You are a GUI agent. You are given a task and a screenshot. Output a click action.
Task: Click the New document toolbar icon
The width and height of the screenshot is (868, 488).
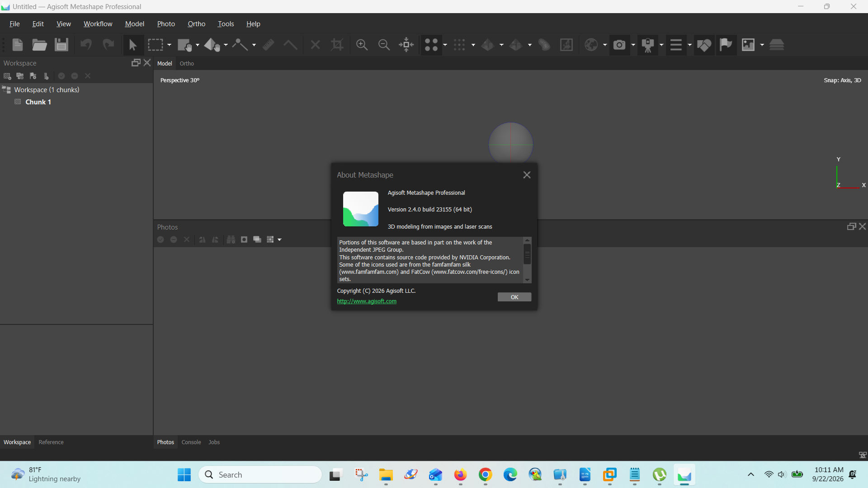coord(18,45)
